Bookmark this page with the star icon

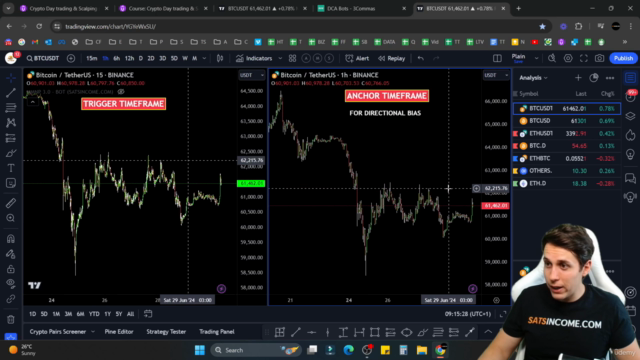tap(542, 26)
